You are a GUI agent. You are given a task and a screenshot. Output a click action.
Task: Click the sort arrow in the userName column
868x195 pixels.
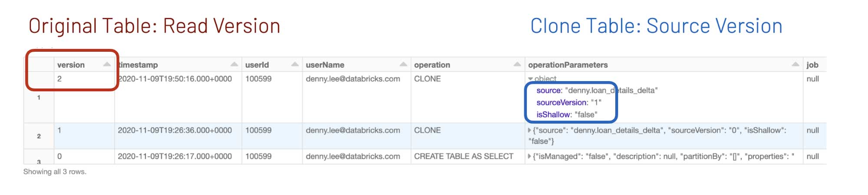click(x=403, y=64)
